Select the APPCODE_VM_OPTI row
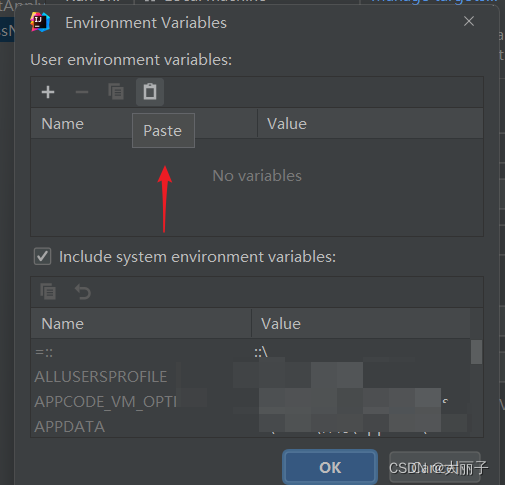Screen dimensions: 505x485 coord(251,402)
